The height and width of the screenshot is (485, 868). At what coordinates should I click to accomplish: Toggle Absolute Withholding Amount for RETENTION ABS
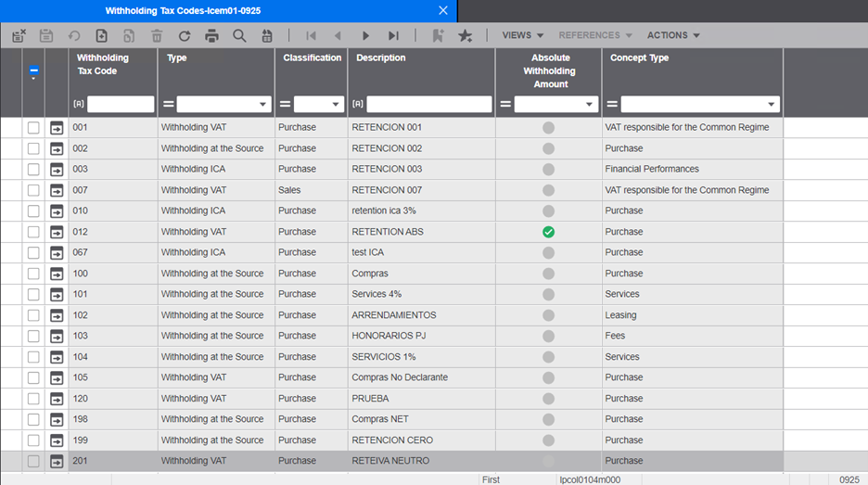point(548,232)
